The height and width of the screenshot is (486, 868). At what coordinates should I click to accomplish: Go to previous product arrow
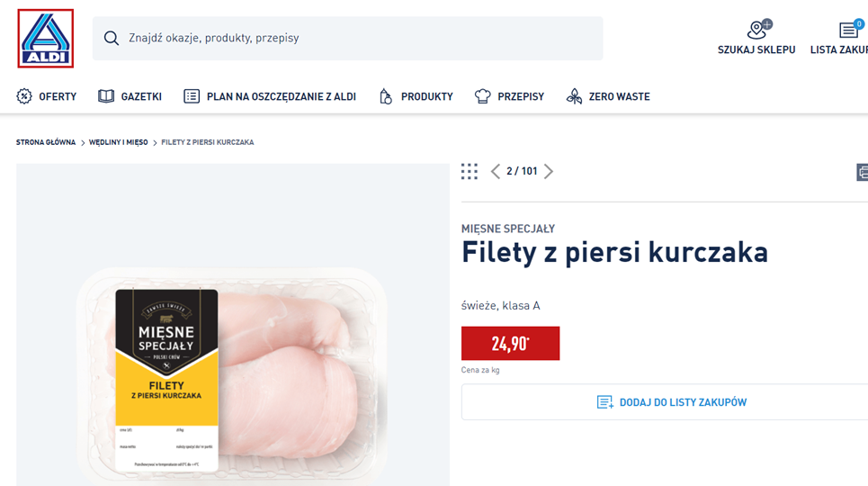point(495,171)
